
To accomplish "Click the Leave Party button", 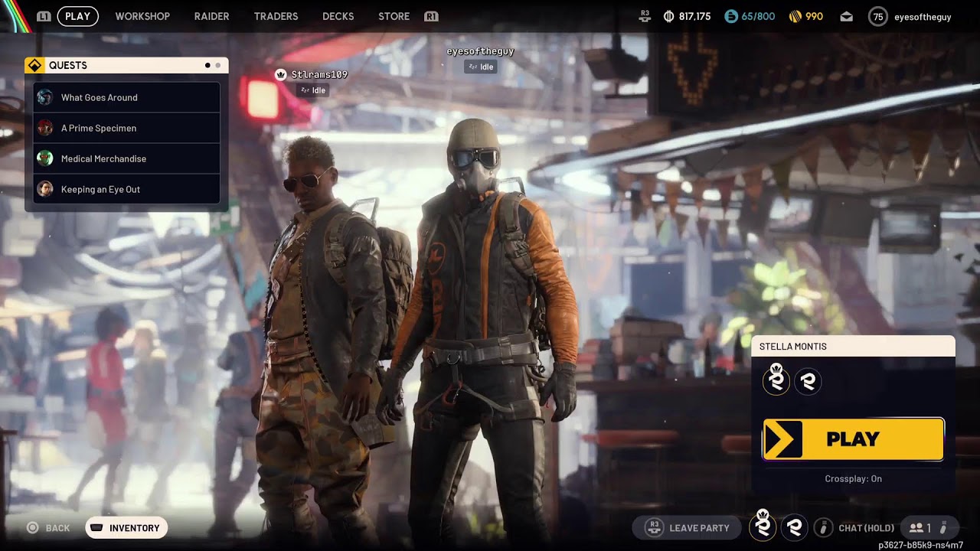I will 687,528.
